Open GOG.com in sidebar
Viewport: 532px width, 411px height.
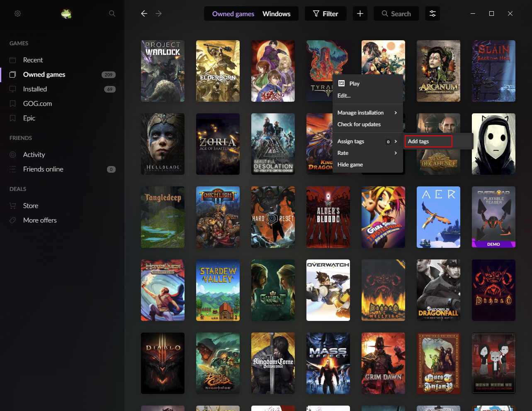pos(37,104)
